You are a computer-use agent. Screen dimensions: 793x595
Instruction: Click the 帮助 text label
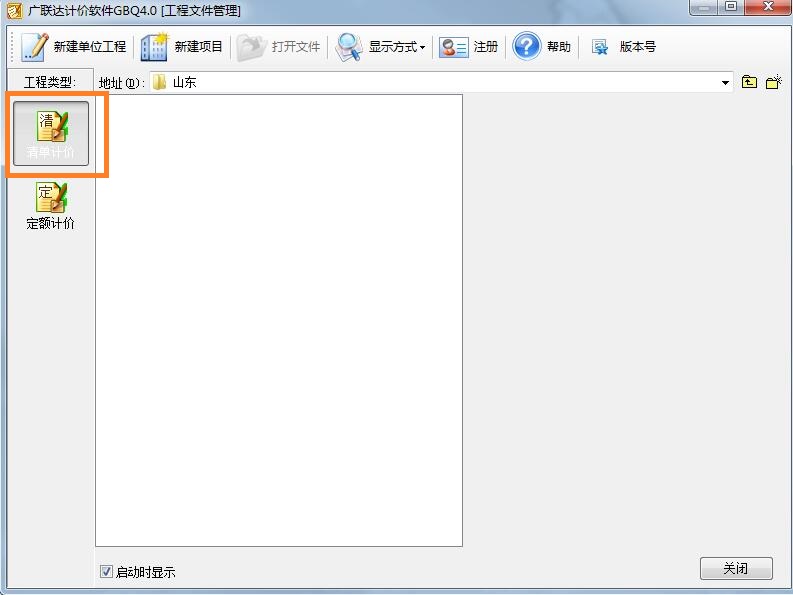559,47
